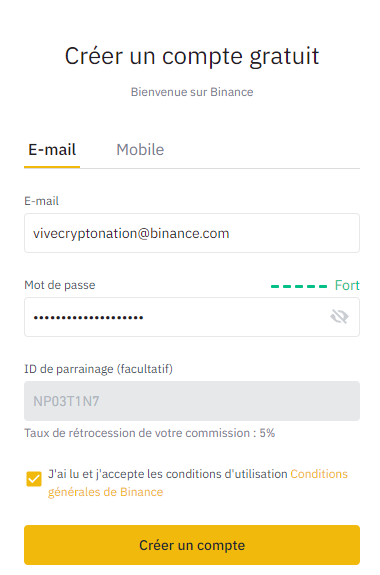Focus the masked password input field
This screenshot has height=575, width=380.
pos(192,317)
